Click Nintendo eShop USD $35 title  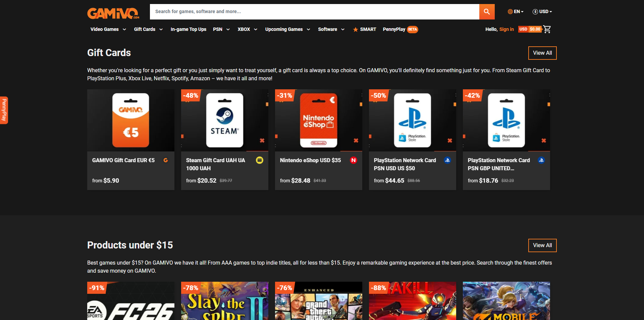(310, 161)
